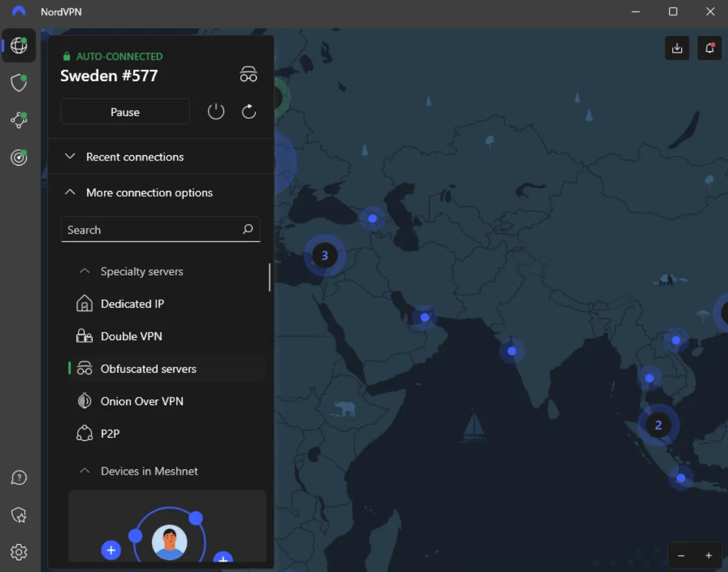Click the reconnect refresh icon
Image resolution: width=728 pixels, height=572 pixels.
click(249, 112)
